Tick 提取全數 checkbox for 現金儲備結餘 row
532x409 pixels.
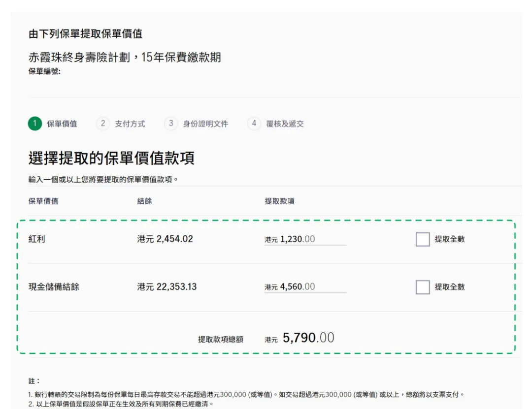click(423, 287)
